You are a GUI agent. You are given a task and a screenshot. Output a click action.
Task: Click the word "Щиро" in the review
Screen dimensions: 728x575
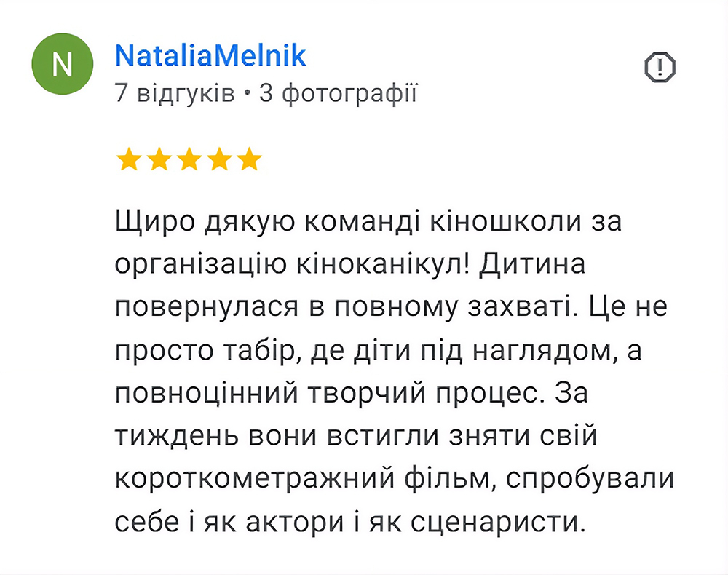click(x=146, y=222)
